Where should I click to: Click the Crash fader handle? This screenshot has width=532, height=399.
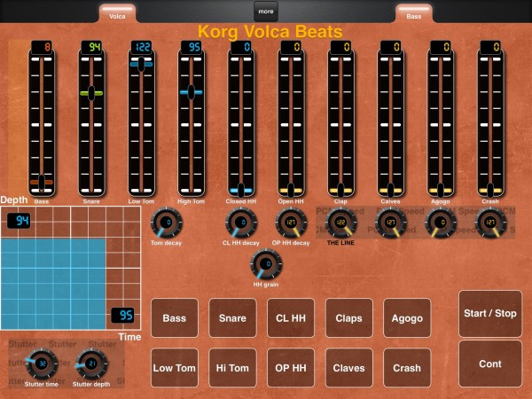(x=490, y=191)
